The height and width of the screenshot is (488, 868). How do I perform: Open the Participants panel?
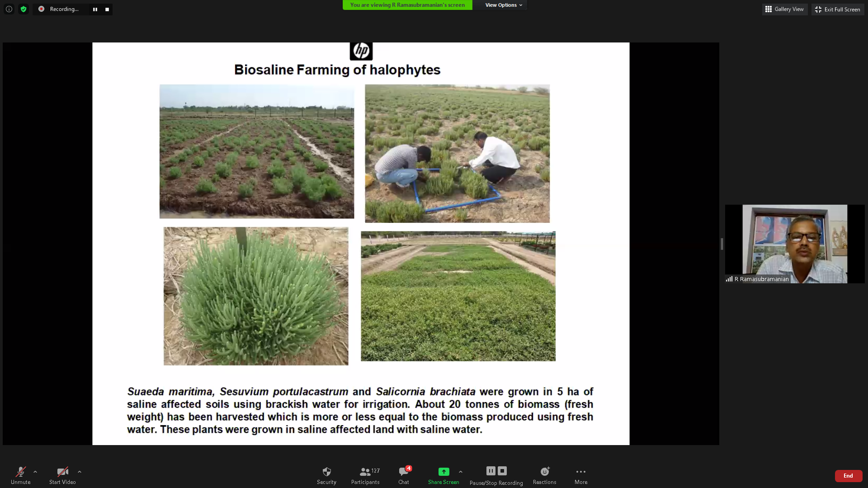coord(365,475)
